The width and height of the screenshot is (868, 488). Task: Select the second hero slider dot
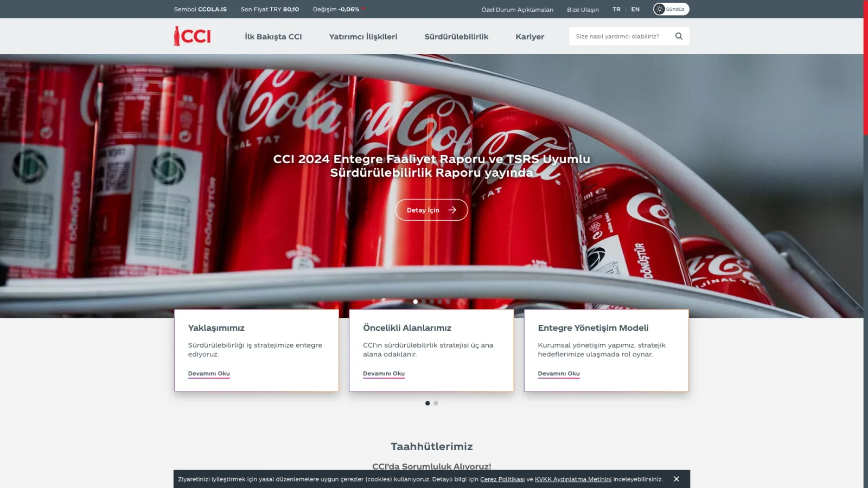tap(424, 301)
